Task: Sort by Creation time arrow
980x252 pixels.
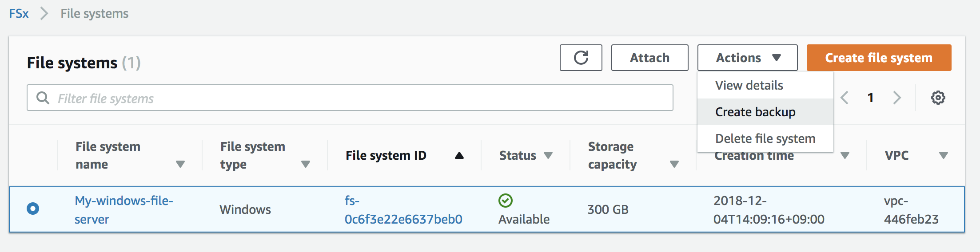Action: click(845, 155)
